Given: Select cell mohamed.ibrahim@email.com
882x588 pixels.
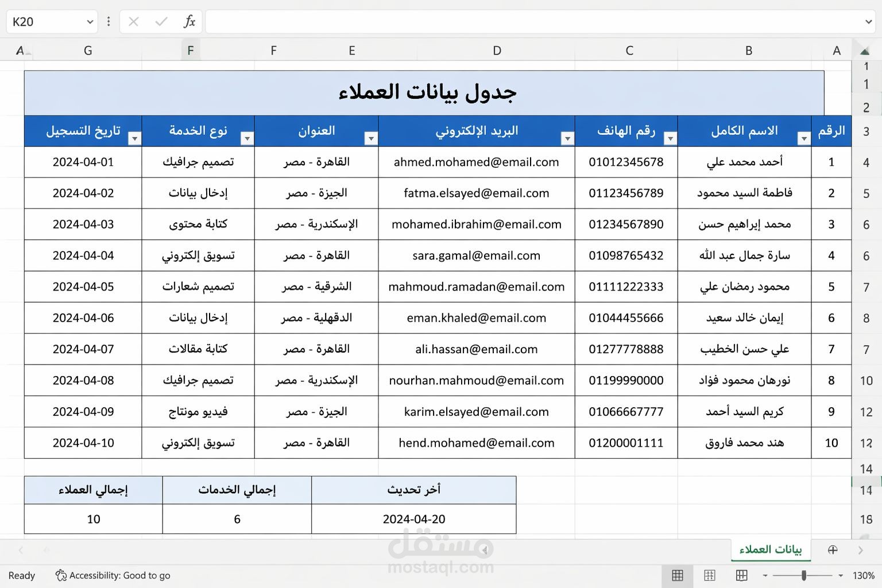Looking at the screenshot, I should pos(477,225).
